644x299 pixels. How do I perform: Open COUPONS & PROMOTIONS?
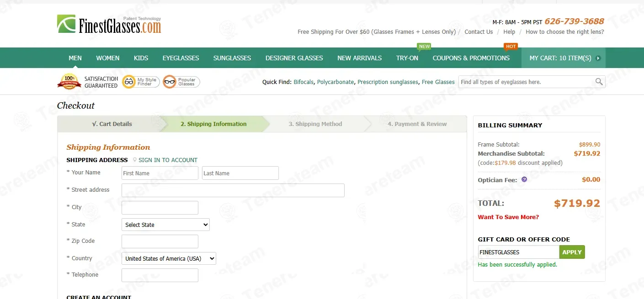[x=471, y=58]
